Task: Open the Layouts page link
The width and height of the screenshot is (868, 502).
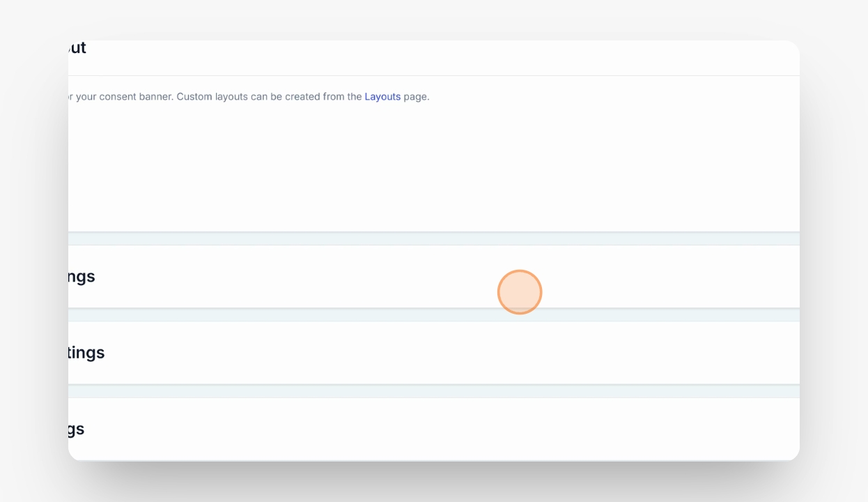Action: (x=382, y=97)
